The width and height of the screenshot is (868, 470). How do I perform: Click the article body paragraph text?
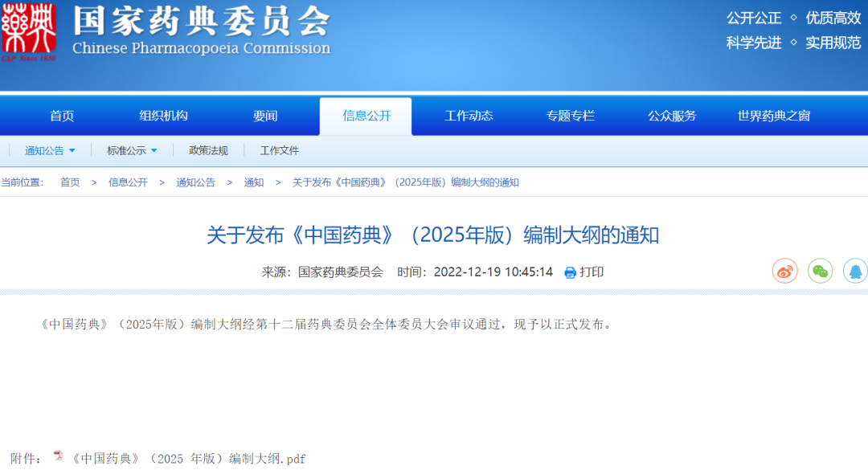coord(326,325)
